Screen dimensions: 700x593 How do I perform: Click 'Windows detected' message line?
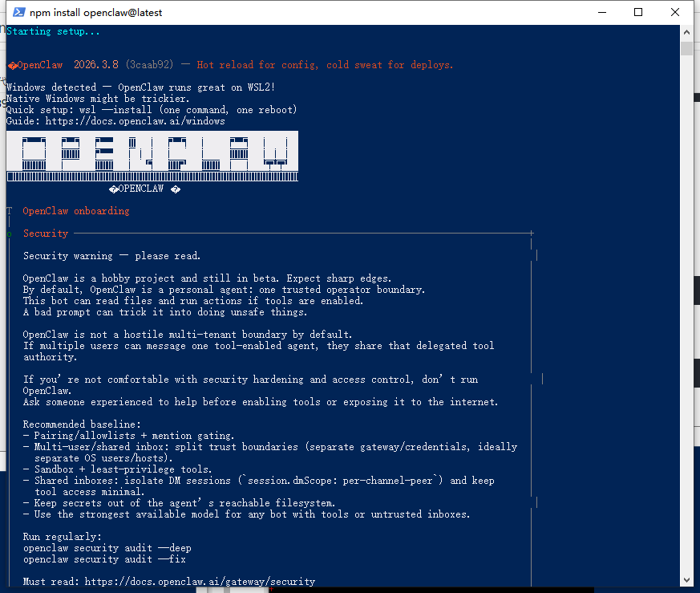[x=140, y=87]
